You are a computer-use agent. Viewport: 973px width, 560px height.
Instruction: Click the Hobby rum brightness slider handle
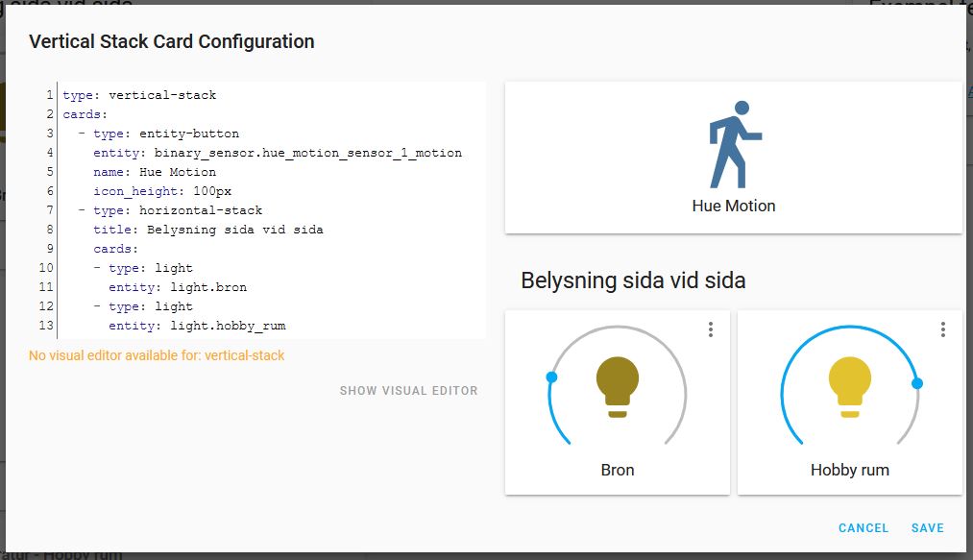tap(917, 383)
